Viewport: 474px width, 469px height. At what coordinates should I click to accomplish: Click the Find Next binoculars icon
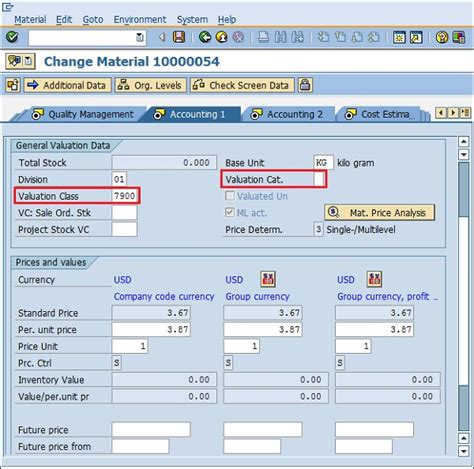tap(297, 37)
